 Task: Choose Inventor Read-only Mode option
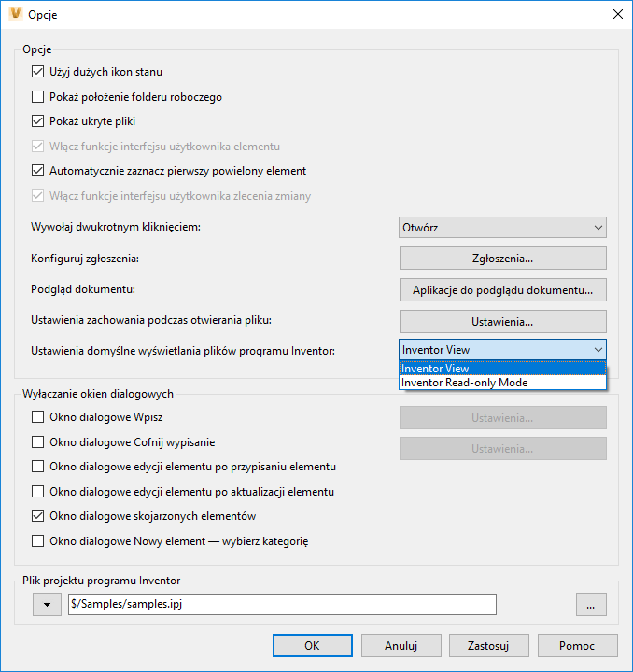click(502, 383)
